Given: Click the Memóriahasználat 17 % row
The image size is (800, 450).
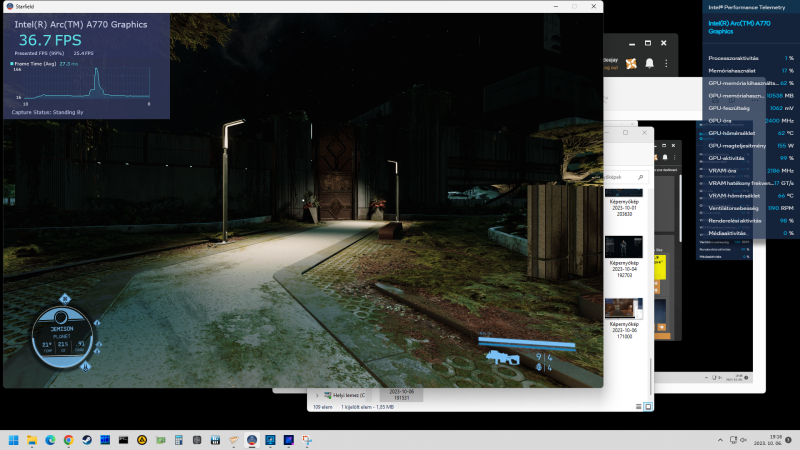Looking at the screenshot, I should 751,71.
